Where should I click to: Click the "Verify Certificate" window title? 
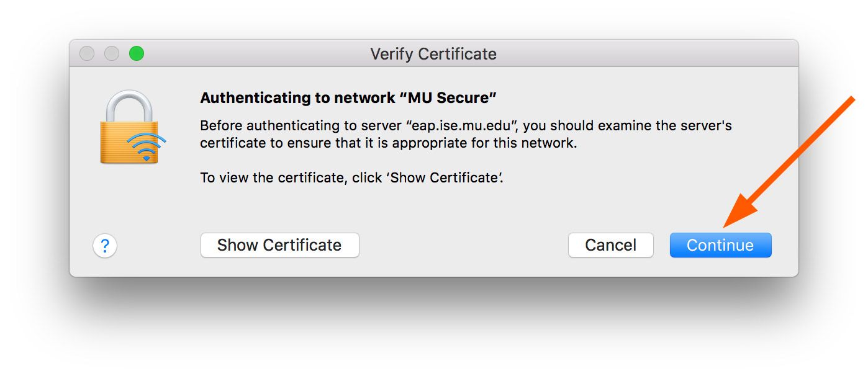(433, 54)
